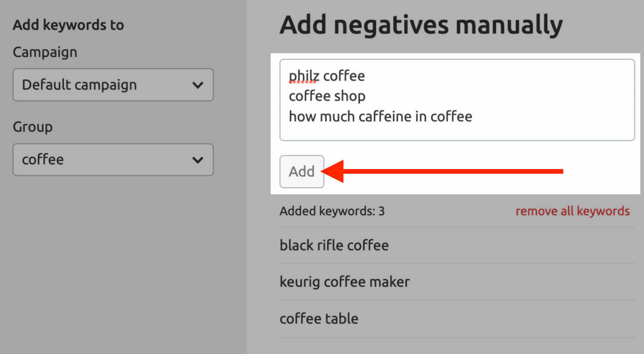Select the 'coffee table' keyword row
644x354 pixels.
[319, 319]
